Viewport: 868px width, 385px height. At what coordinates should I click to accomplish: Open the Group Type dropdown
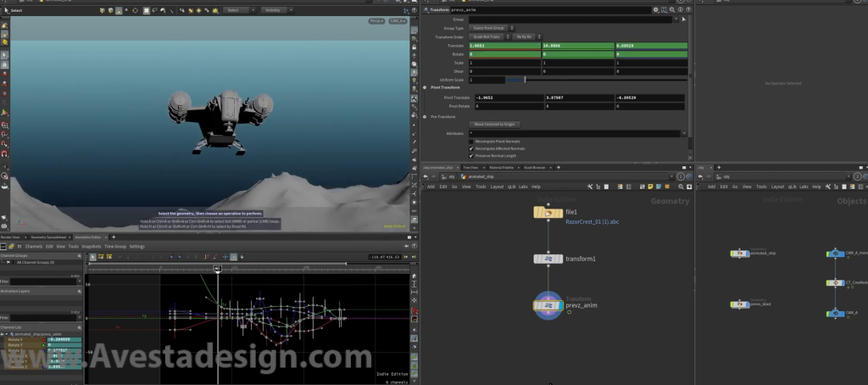(492, 28)
